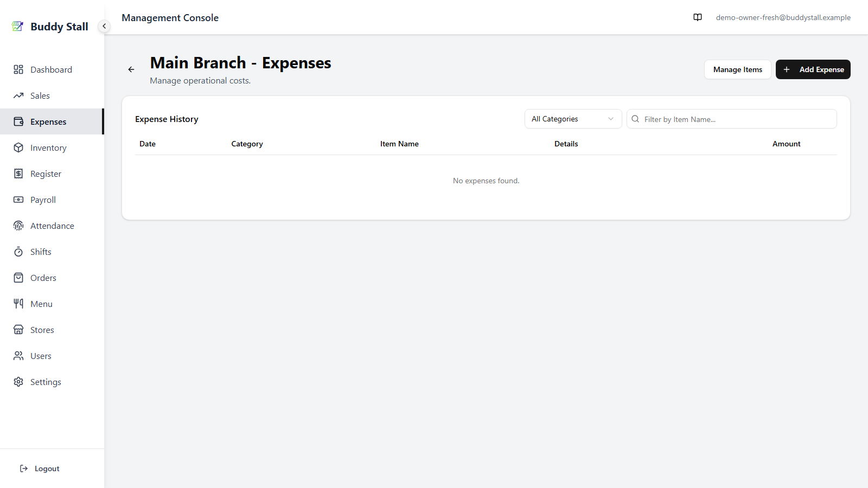Go back using the left arrow
868x488 pixels.
tap(131, 69)
